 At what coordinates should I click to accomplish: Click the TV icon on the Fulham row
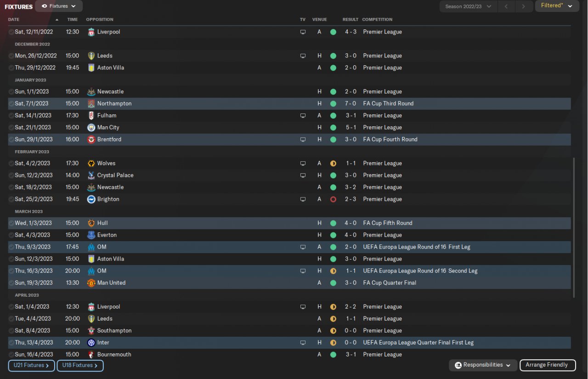(303, 116)
